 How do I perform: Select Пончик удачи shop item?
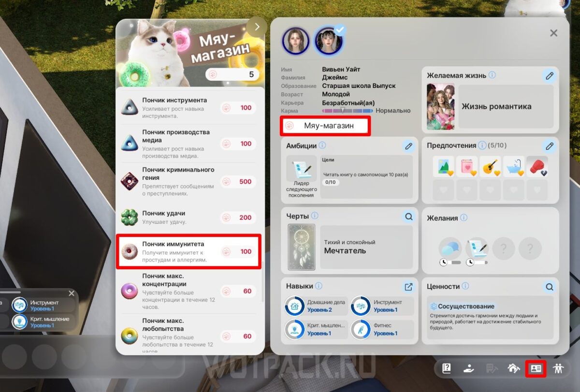[x=190, y=218]
